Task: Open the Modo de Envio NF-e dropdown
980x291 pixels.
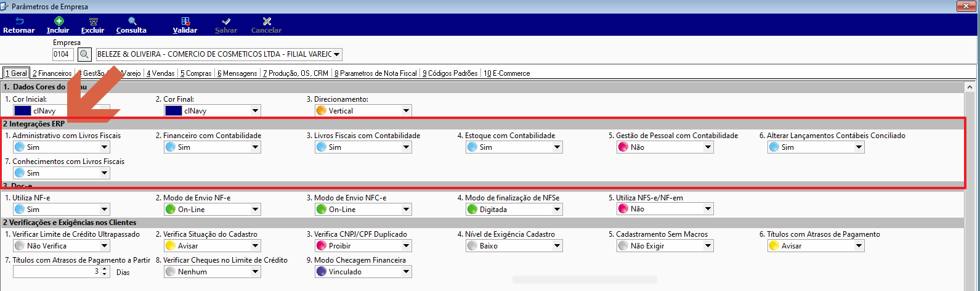Action: (256, 210)
